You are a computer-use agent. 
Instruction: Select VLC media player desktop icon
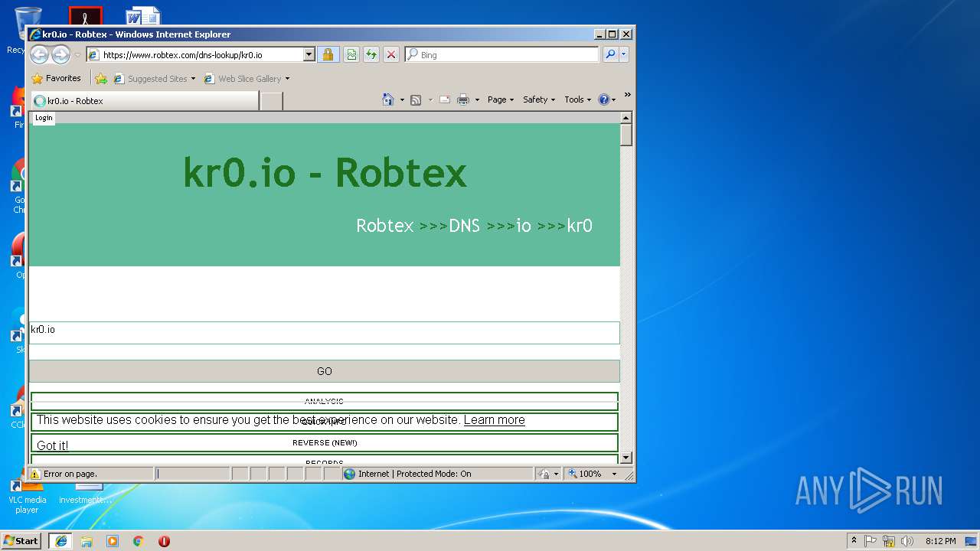tap(28, 497)
